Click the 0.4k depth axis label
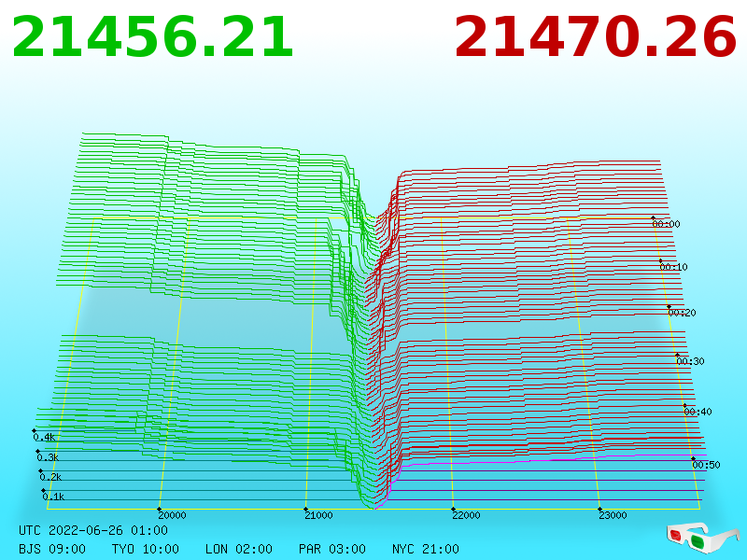Image resolution: width=747 pixels, height=560 pixels. click(x=44, y=437)
